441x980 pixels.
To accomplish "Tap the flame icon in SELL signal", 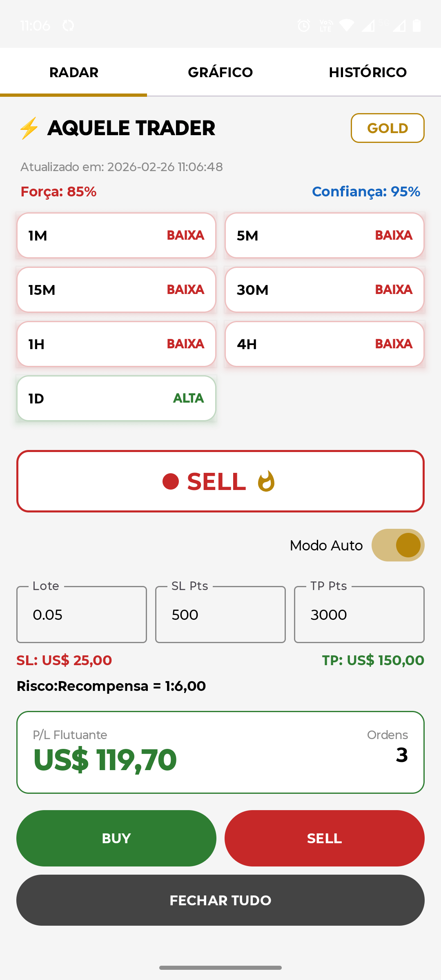I will 266,481.
